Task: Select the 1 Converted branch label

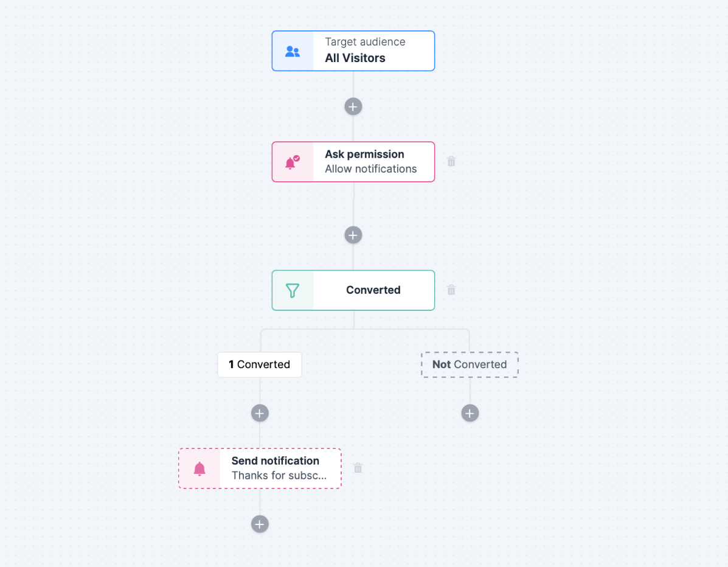Action: [x=260, y=364]
